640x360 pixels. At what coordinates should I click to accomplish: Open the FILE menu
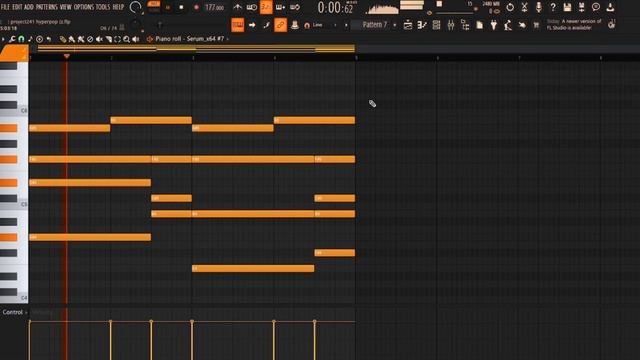click(x=5, y=7)
